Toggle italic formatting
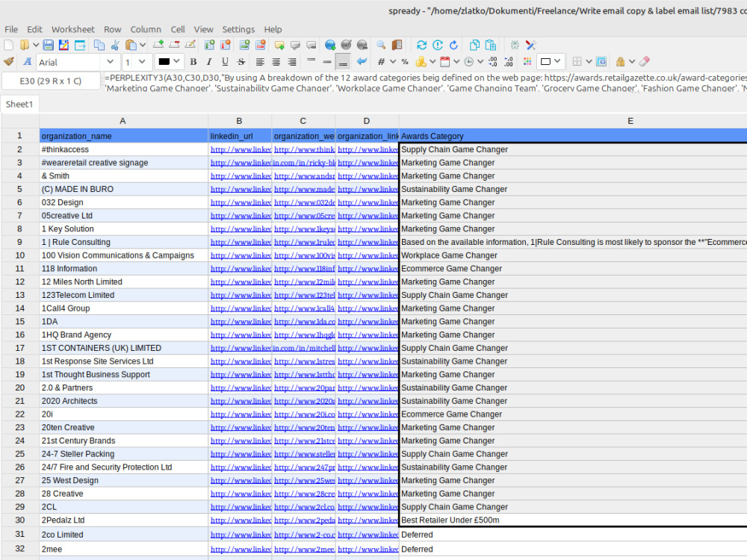 [209, 60]
